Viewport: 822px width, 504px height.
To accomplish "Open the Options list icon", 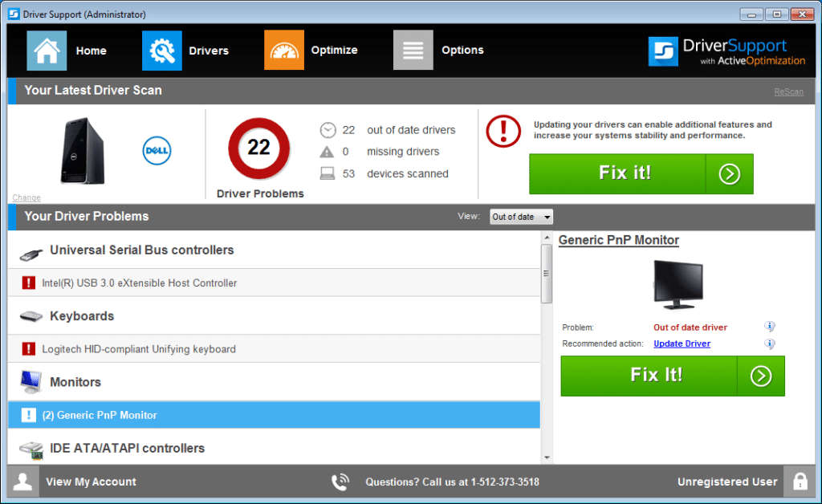I will coord(413,51).
